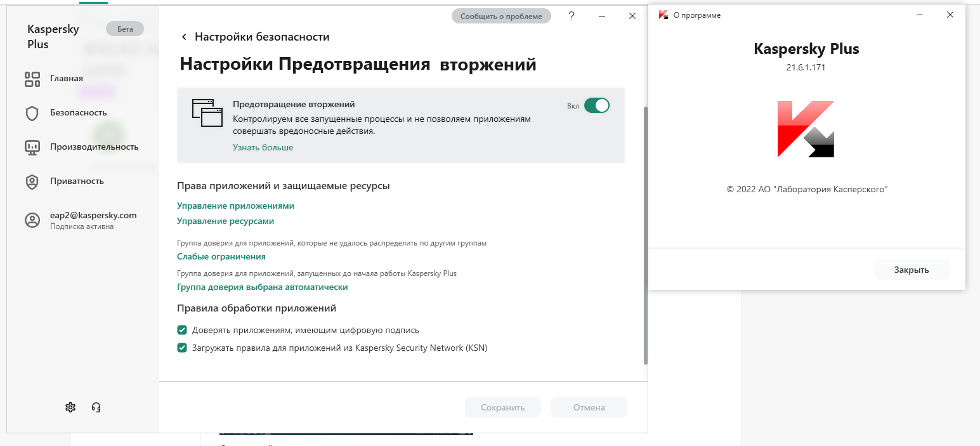Click the Kaspersky logo in the О программе title bar
Viewport: 980px width, 446px height.
click(663, 15)
